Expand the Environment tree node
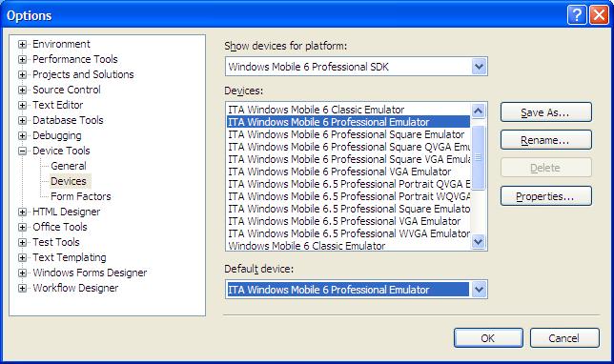The image size is (614, 364). coord(22,44)
